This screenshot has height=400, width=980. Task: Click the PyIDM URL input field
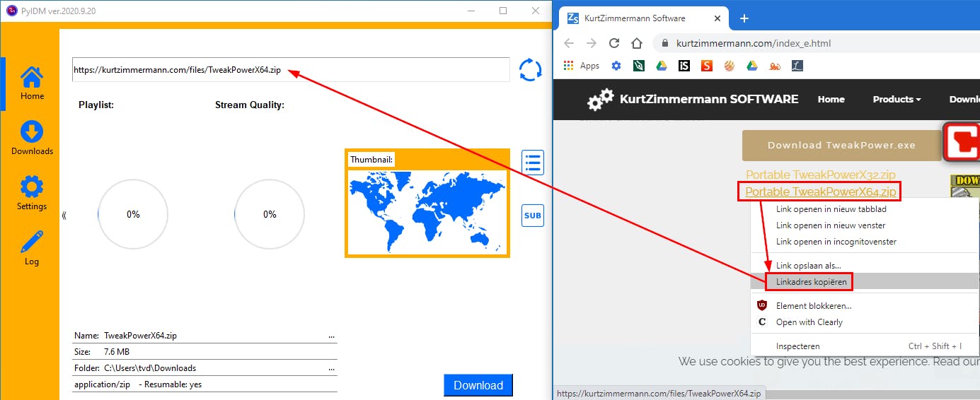[291, 69]
